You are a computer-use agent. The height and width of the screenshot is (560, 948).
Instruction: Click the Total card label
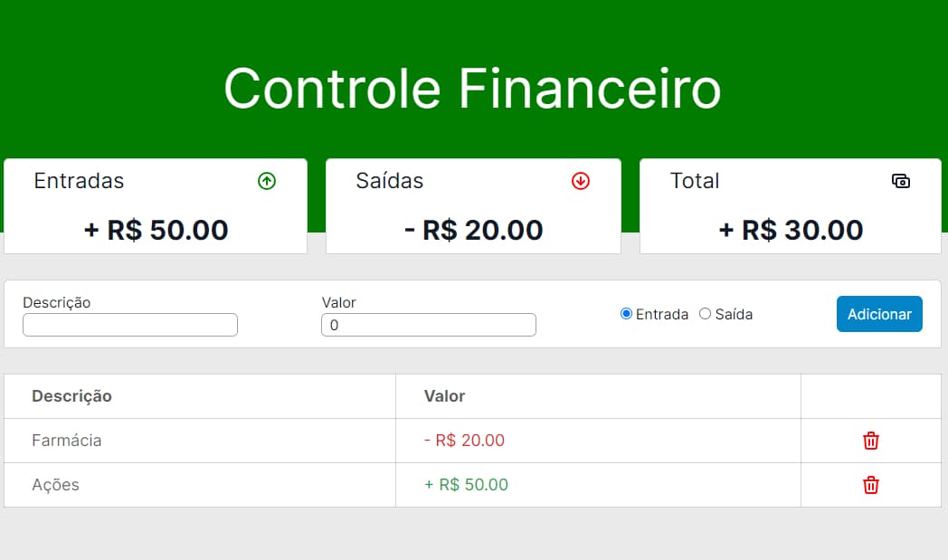(x=695, y=181)
